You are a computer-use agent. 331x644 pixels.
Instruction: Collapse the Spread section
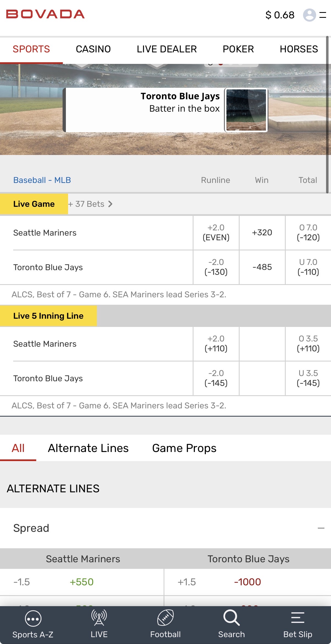[x=321, y=528]
